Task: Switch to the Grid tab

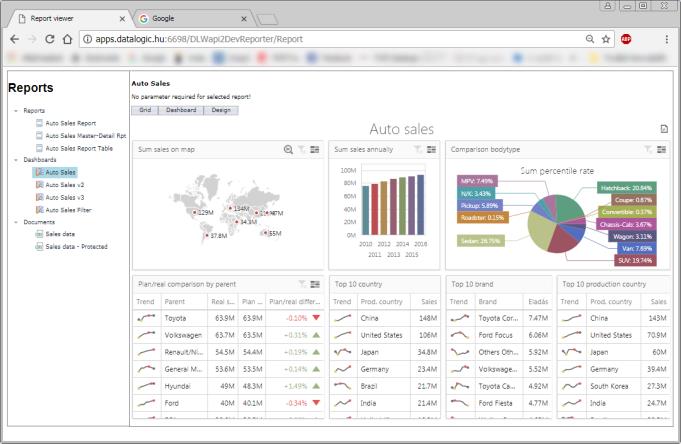Action: 145,110
